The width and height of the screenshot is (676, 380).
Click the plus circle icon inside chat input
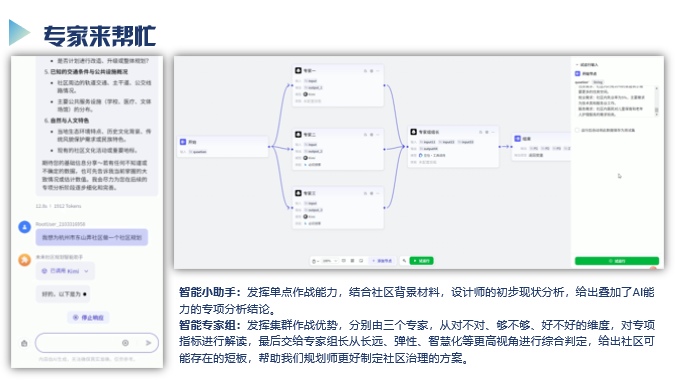click(x=125, y=343)
